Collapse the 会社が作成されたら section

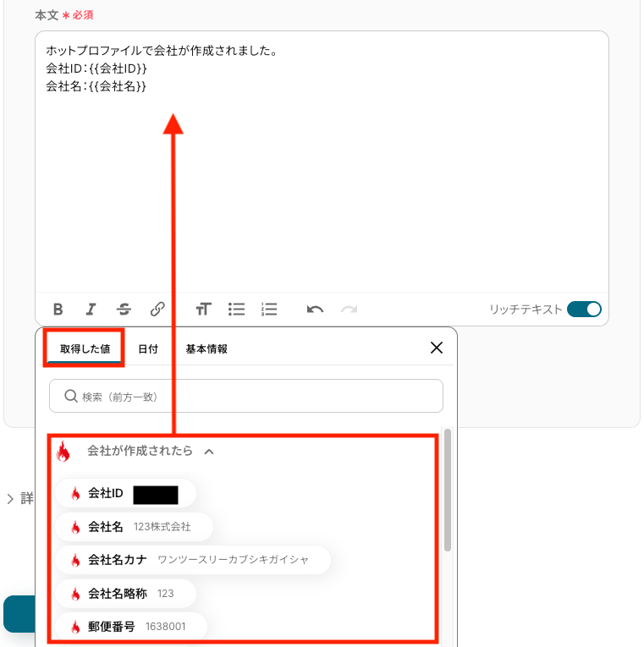[x=209, y=452]
